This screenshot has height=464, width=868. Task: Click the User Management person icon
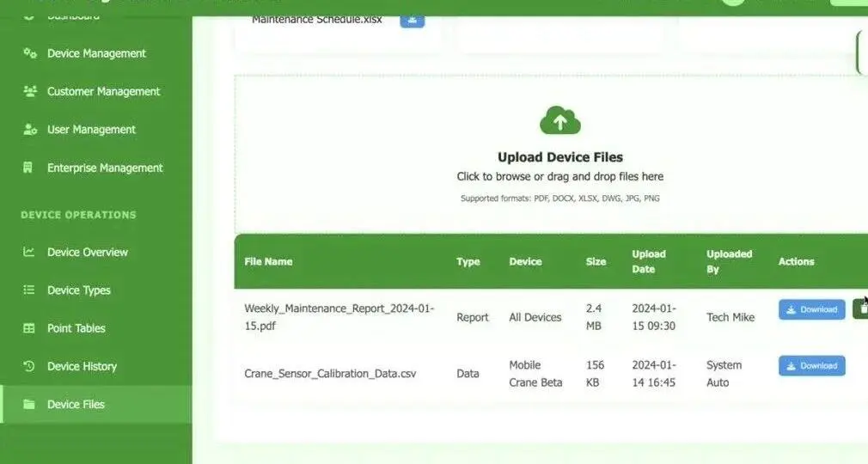coord(30,130)
